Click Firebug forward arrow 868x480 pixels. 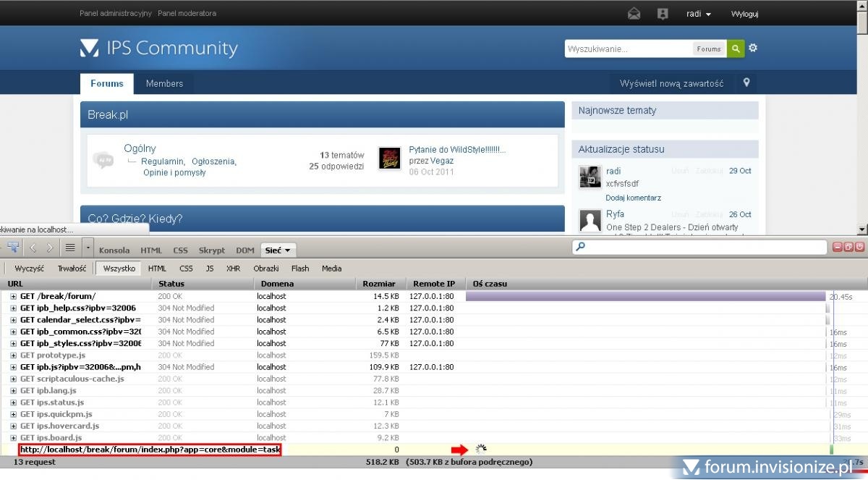pyautogui.click(x=50, y=248)
